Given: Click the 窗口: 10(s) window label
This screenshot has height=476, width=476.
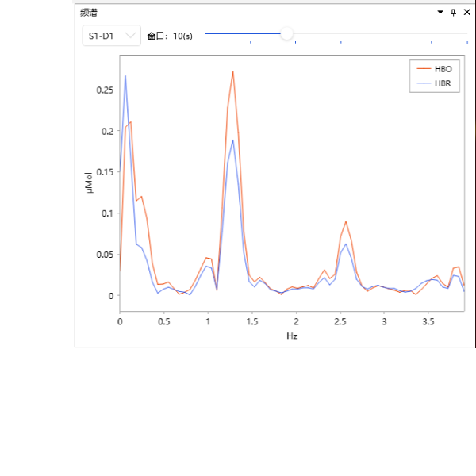Looking at the screenshot, I should coord(170,36).
